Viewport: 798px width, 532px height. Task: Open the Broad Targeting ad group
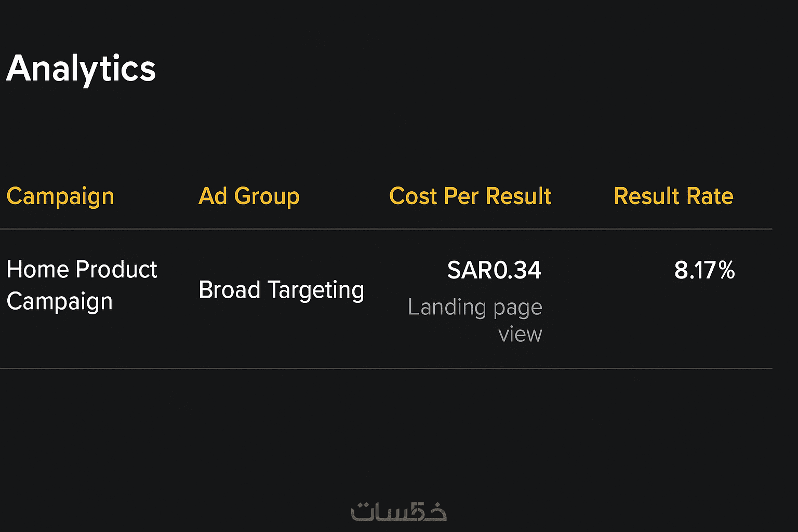point(281,290)
